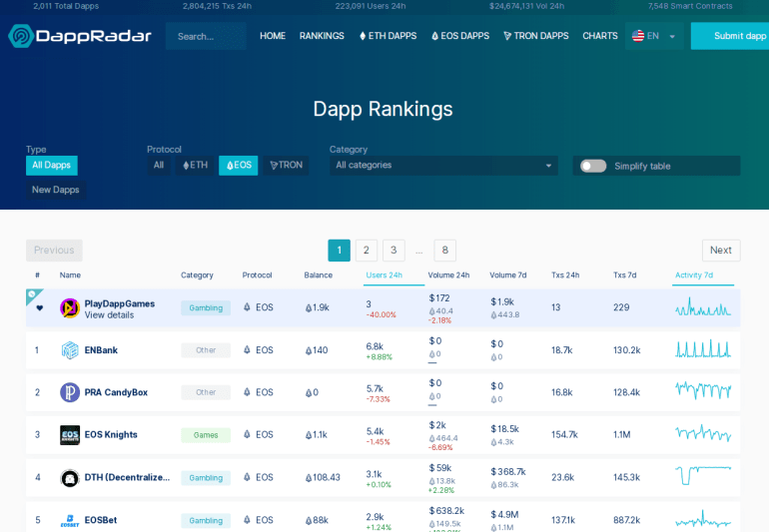Click the PRA CandyBox purple icon
769x532 pixels.
pos(70,392)
